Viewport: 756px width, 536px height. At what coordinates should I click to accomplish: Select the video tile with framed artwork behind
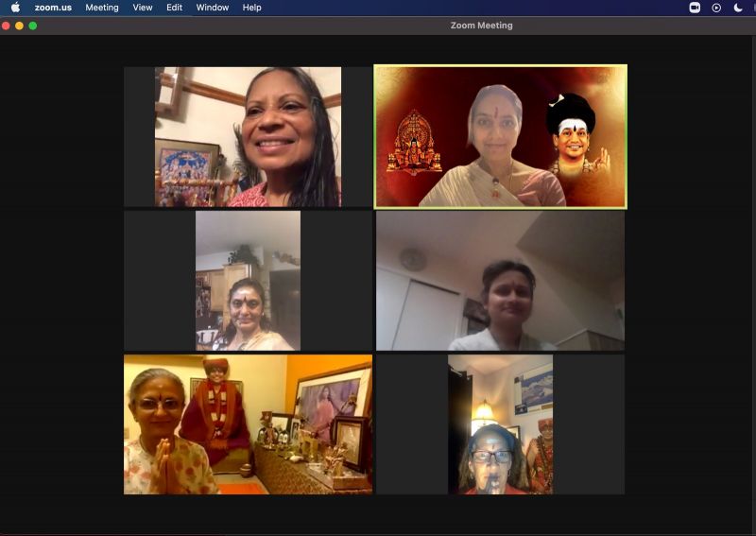tap(248, 136)
